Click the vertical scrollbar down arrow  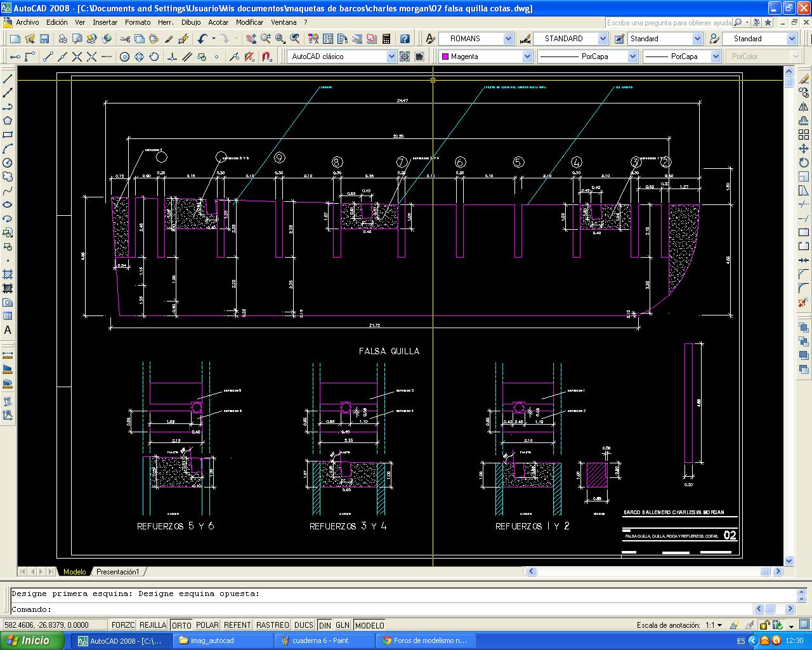[789, 560]
